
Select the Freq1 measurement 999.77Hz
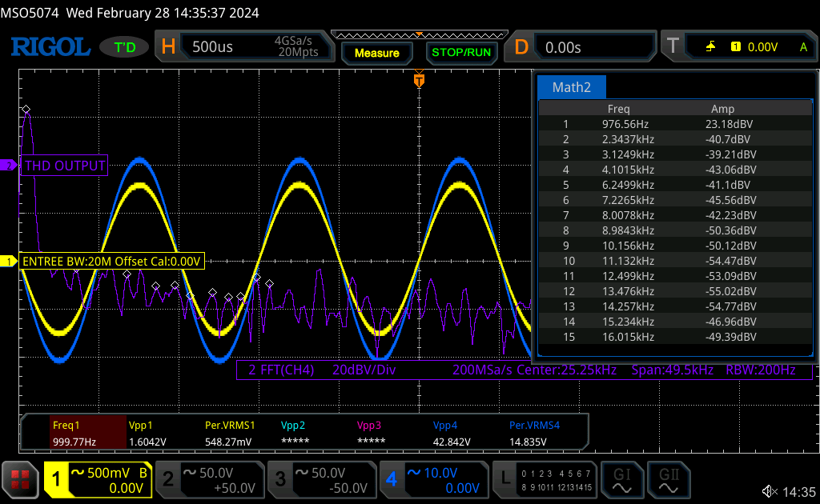(x=88, y=433)
